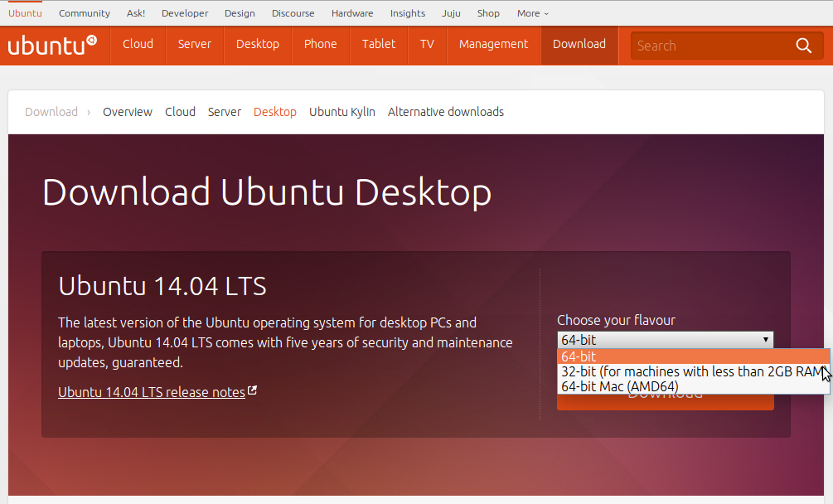Open the Insights link
The height and width of the screenshot is (504, 833).
408,13
